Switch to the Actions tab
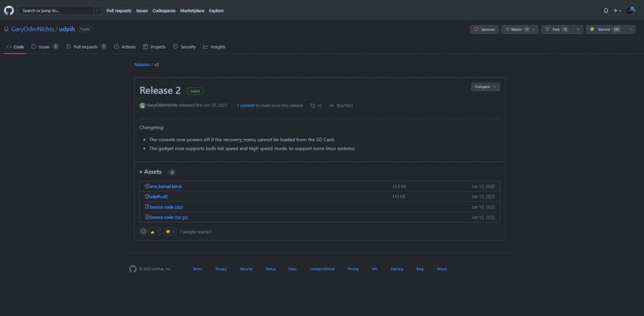Screen dimensions: 644x316 (125, 46)
